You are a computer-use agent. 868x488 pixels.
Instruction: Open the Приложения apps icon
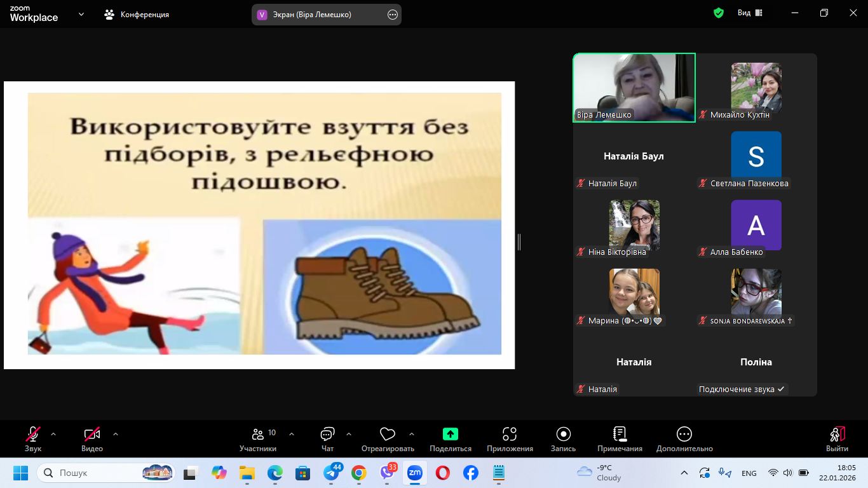point(510,434)
